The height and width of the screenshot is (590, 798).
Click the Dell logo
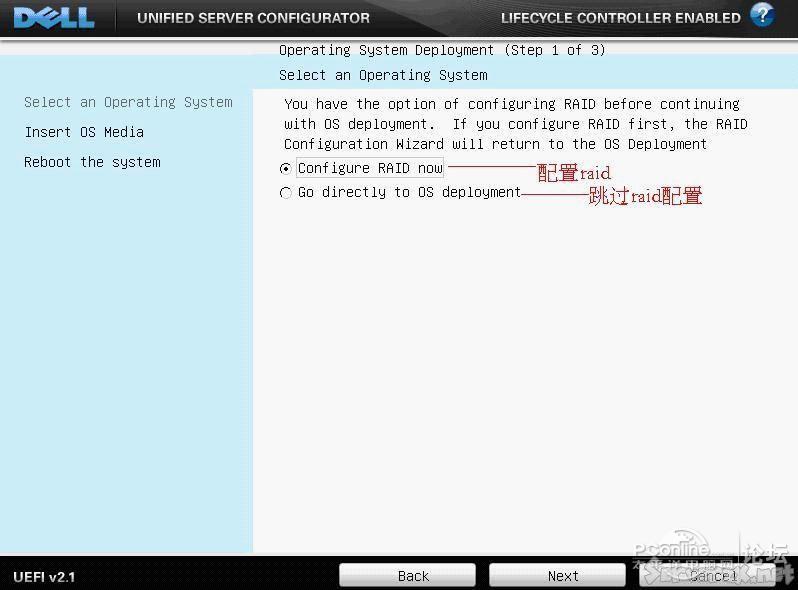click(x=54, y=17)
